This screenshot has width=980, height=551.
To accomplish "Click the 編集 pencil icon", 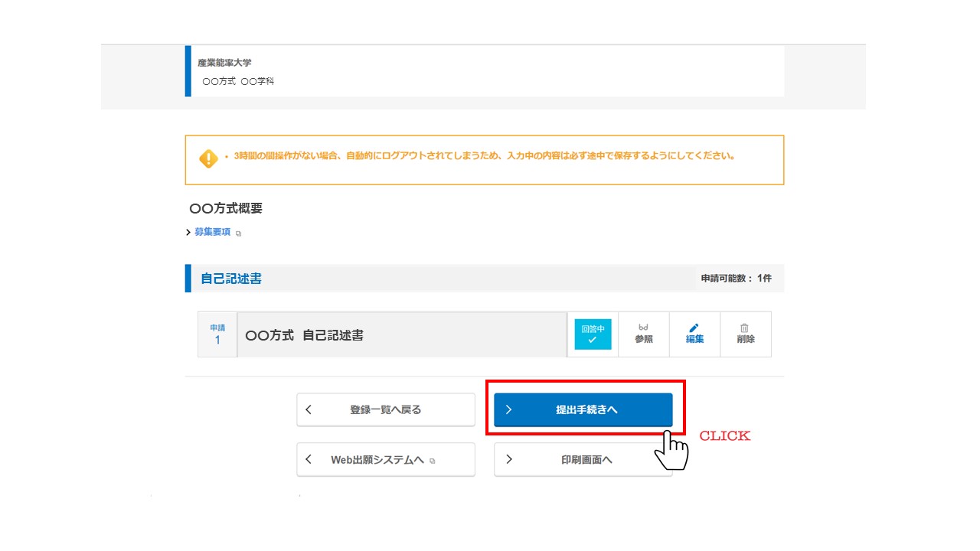I will pyautogui.click(x=694, y=328).
